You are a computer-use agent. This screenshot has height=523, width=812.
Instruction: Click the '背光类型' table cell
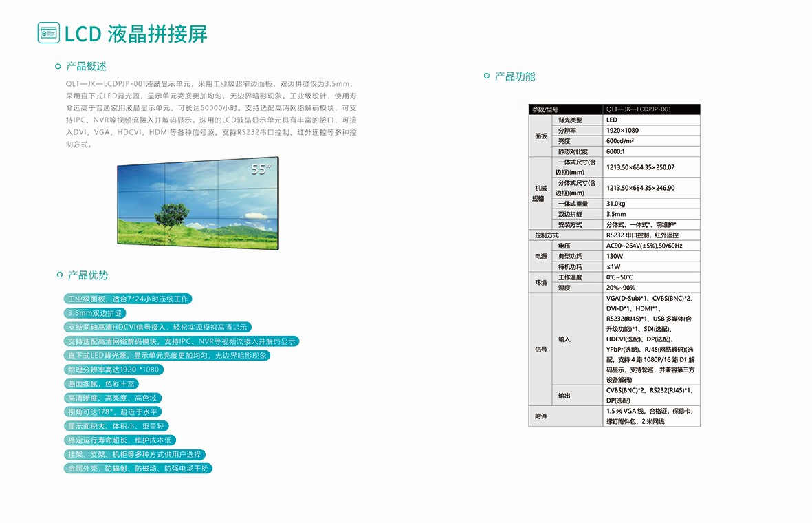coord(578,120)
